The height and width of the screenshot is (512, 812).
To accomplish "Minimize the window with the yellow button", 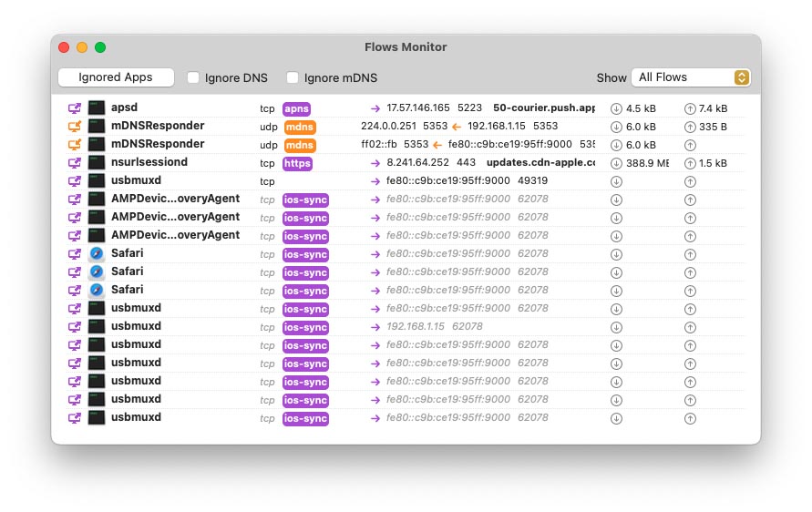I will [x=82, y=47].
